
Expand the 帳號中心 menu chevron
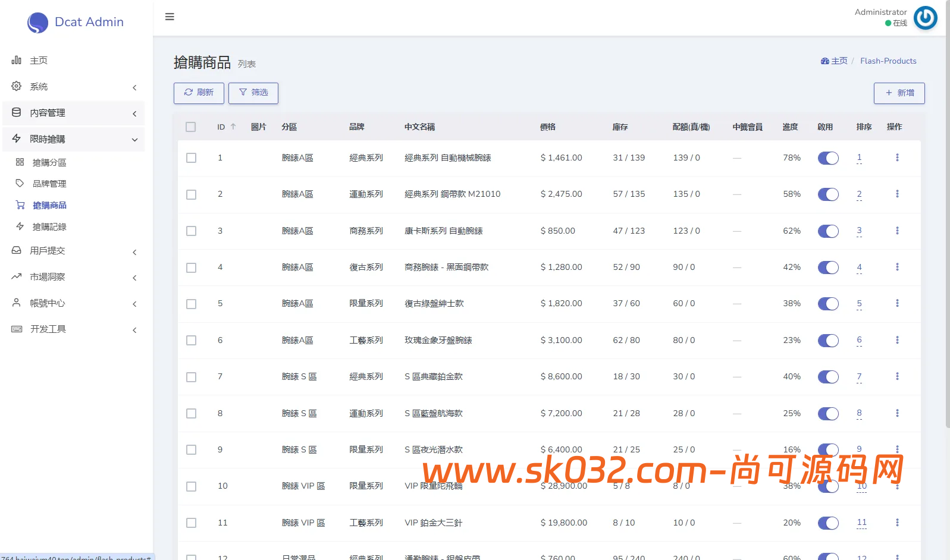134,304
